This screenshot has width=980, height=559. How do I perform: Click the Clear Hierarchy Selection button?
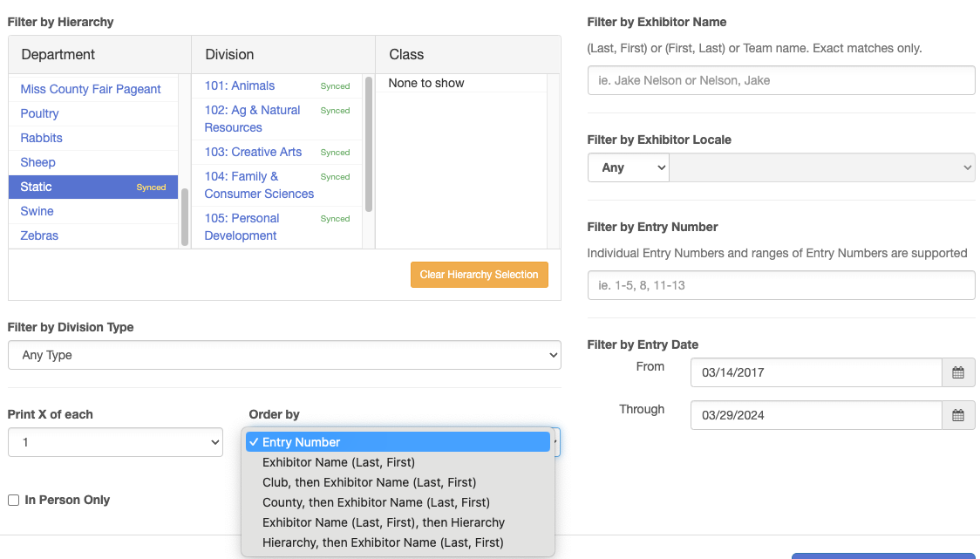[479, 274]
